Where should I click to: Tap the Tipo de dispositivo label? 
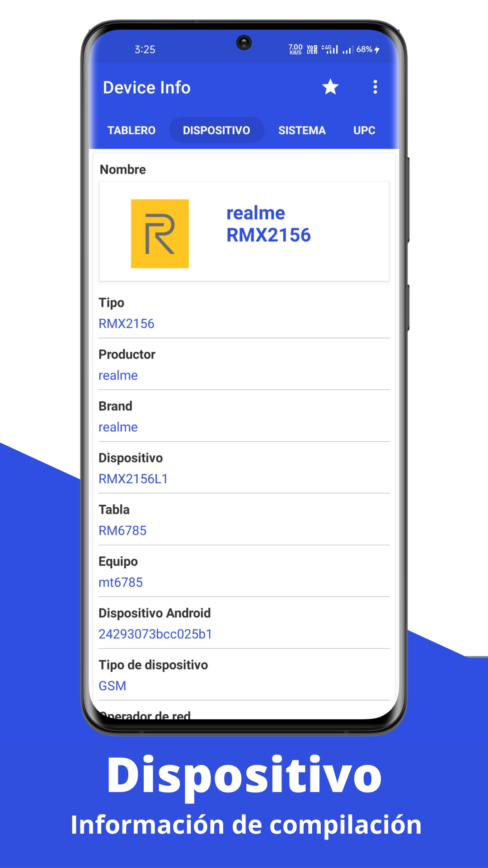[153, 665]
